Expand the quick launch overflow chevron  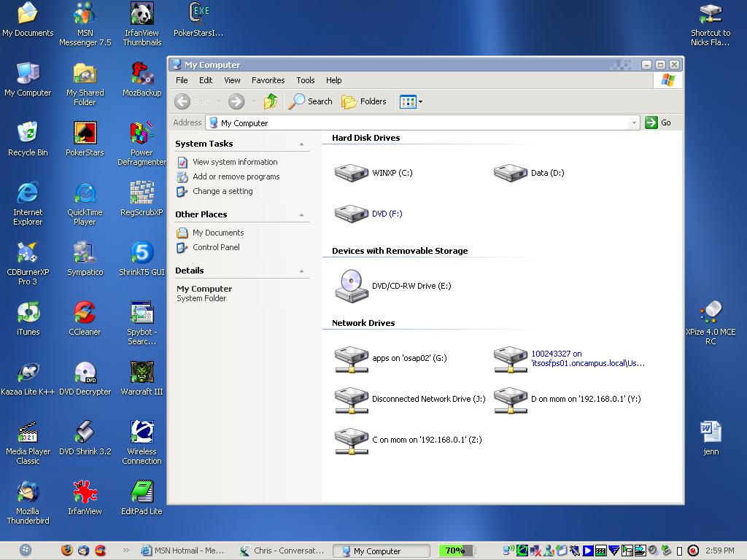(125, 551)
